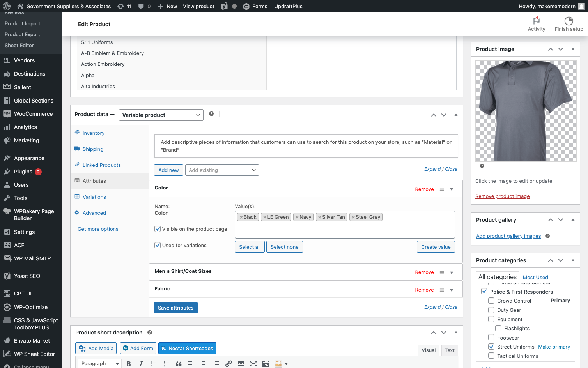Click help icon next to Product short description
Screen dimensions: 588x368
[x=150, y=333]
